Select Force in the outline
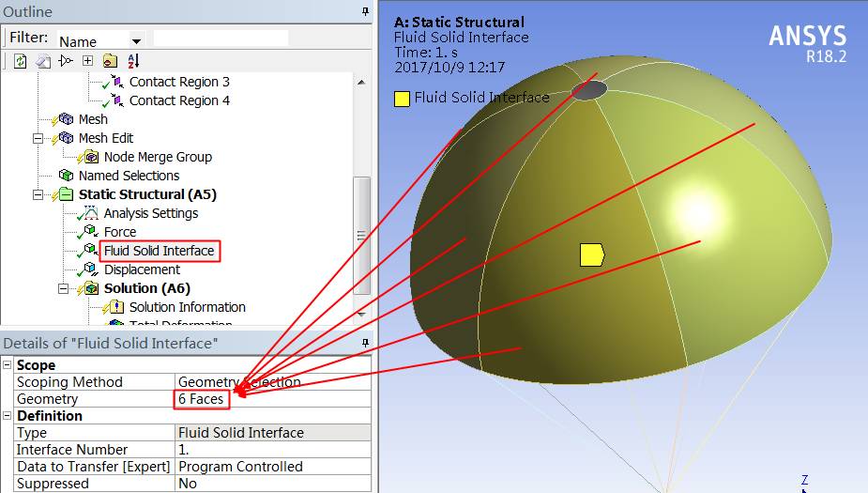The height and width of the screenshot is (493, 868). click(x=120, y=232)
